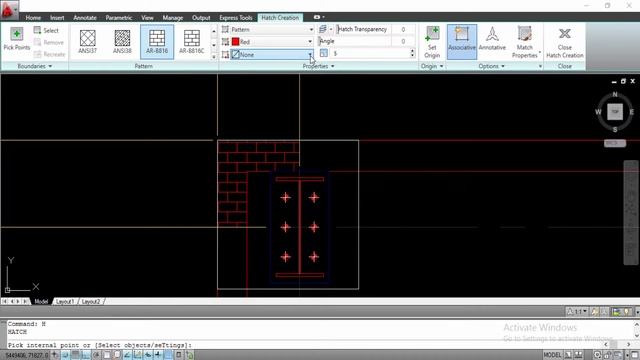Image resolution: width=640 pixels, height=360 pixels.
Task: Click Recreate boundary
Action: pyautogui.click(x=49, y=54)
